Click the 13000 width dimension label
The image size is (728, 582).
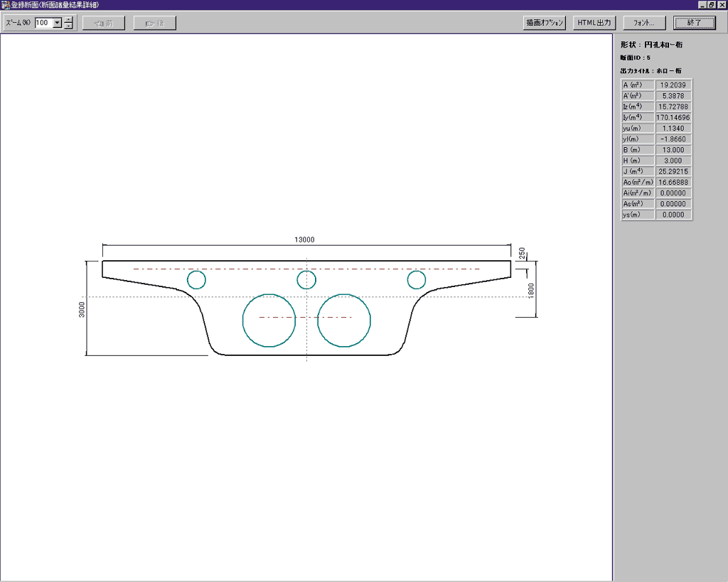point(304,240)
